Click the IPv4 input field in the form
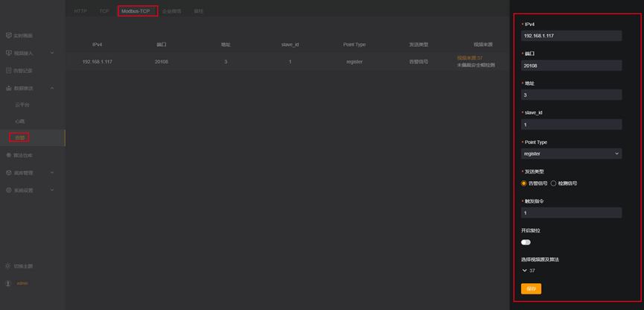 tap(571, 36)
